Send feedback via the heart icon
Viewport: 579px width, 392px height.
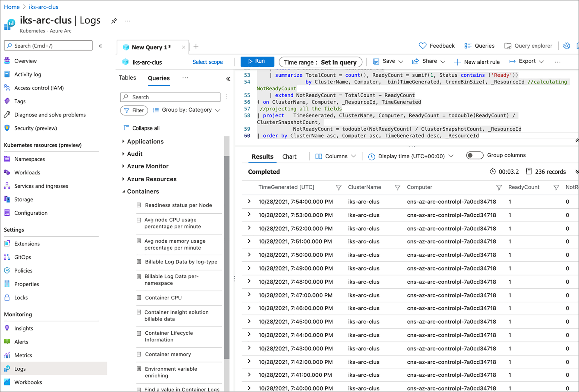(x=422, y=45)
